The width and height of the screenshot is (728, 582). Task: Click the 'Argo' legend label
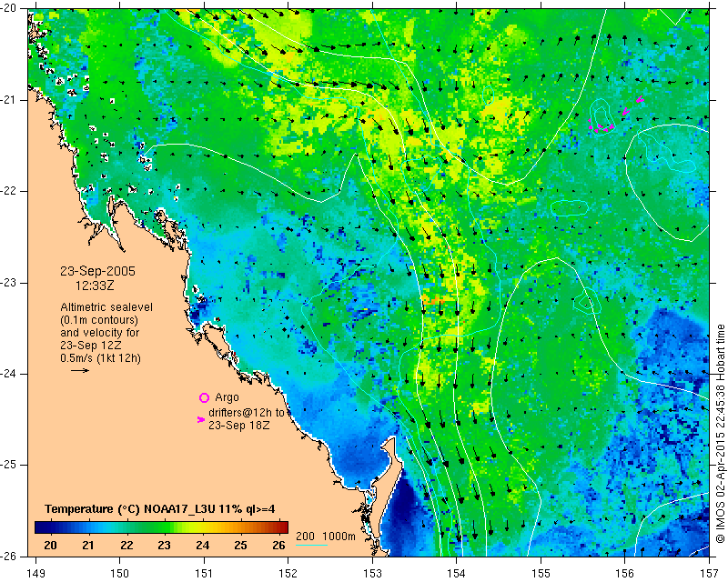click(227, 397)
